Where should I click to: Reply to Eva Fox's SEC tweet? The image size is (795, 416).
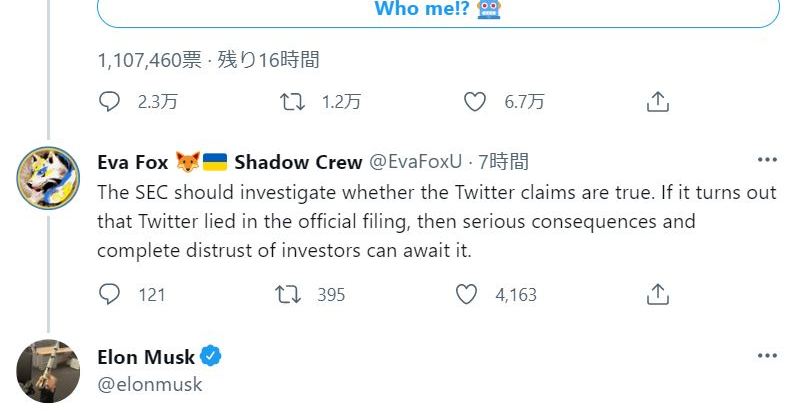tap(110, 294)
